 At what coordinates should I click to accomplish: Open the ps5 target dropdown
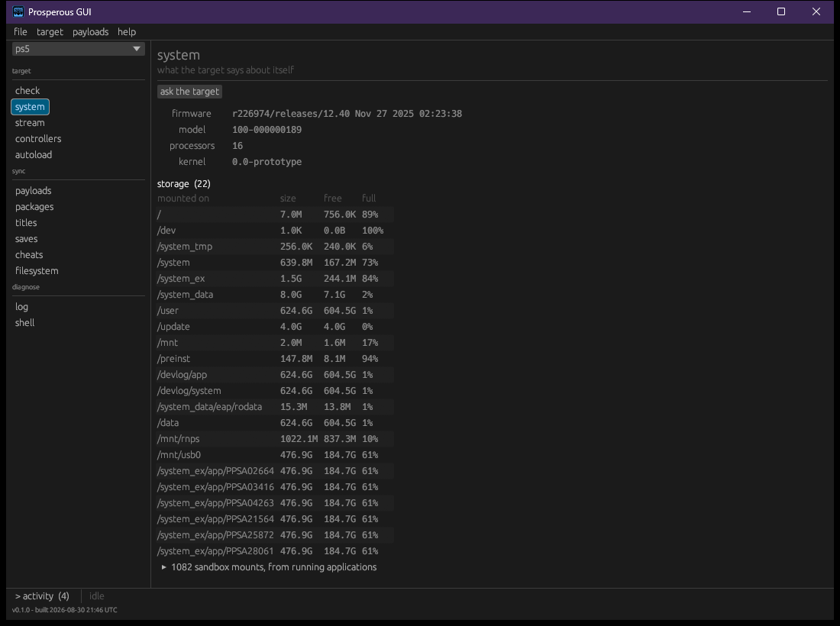pyautogui.click(x=78, y=49)
